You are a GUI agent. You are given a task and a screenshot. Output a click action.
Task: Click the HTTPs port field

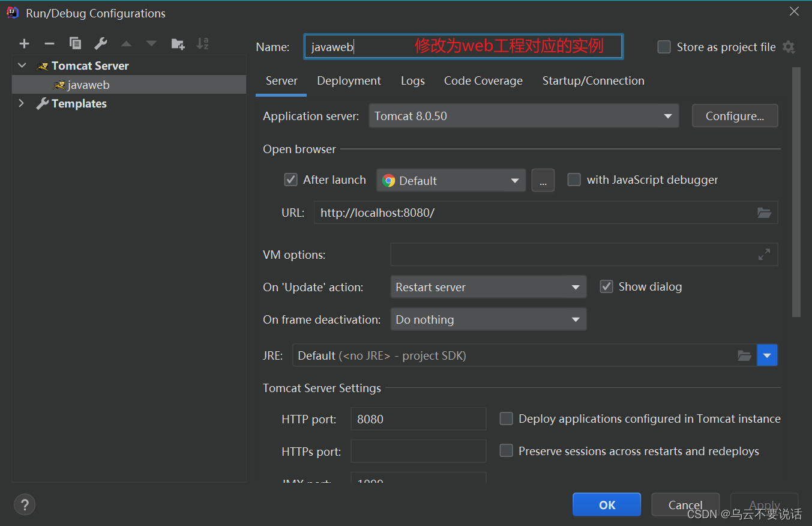418,451
